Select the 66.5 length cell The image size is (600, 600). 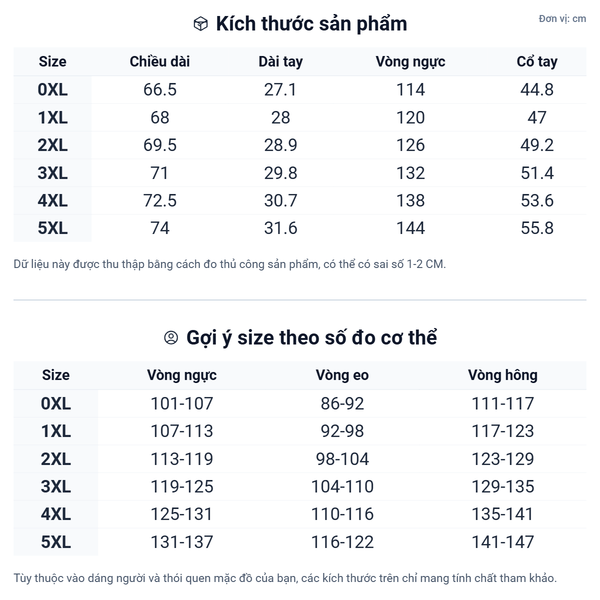(x=160, y=90)
